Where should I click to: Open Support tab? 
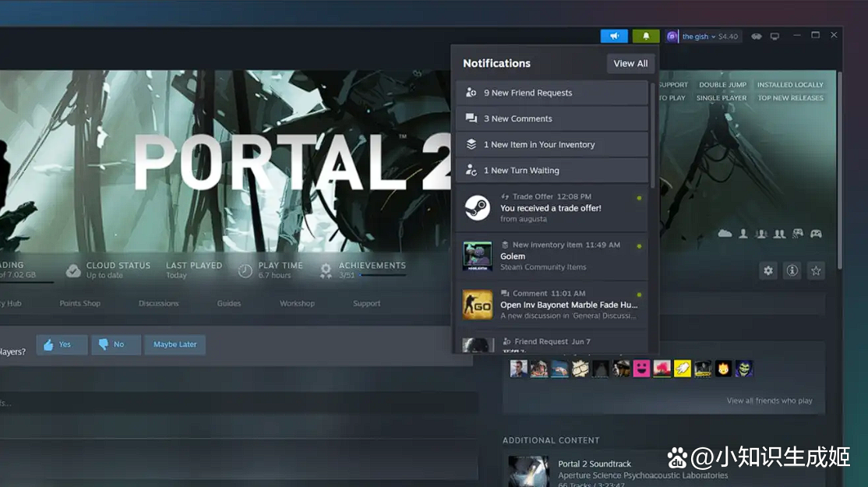coord(366,303)
